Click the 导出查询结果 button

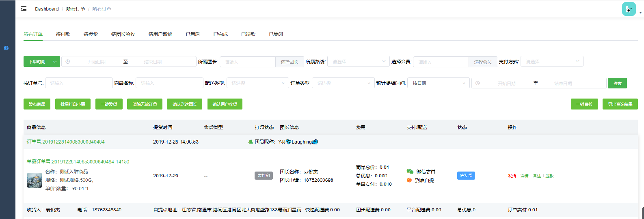tap(620, 104)
